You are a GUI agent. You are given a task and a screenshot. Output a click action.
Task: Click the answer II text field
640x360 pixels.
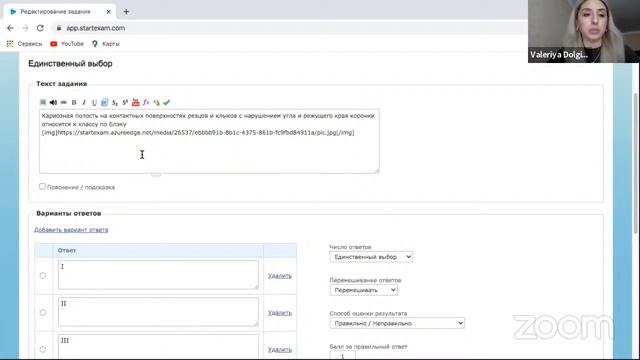[x=158, y=312]
